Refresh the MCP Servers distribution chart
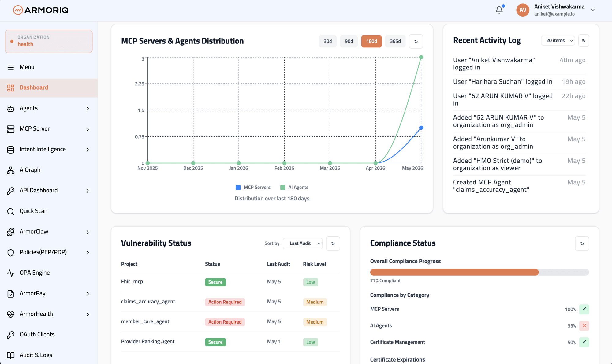The height and width of the screenshot is (364, 612). pos(416,41)
